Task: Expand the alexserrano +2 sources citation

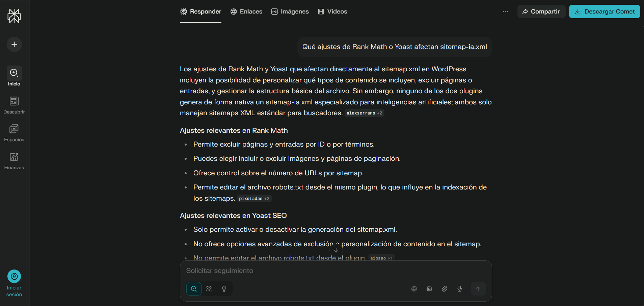Action: [x=364, y=113]
